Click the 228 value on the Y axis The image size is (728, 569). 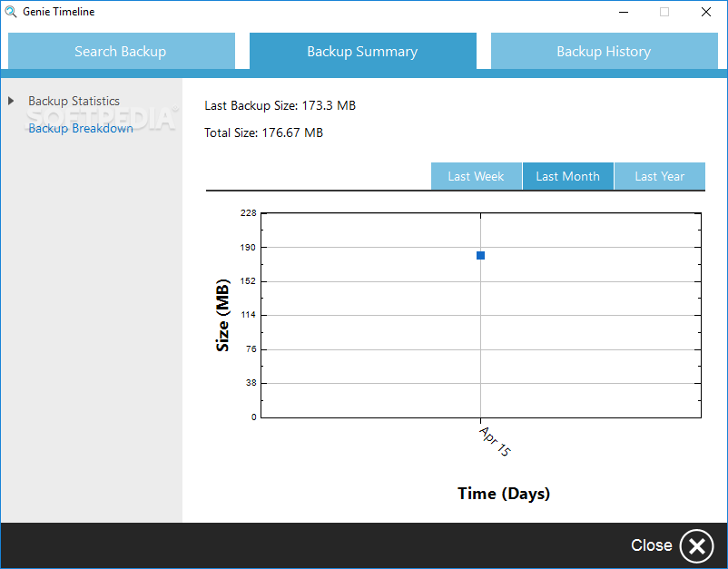pos(249,213)
